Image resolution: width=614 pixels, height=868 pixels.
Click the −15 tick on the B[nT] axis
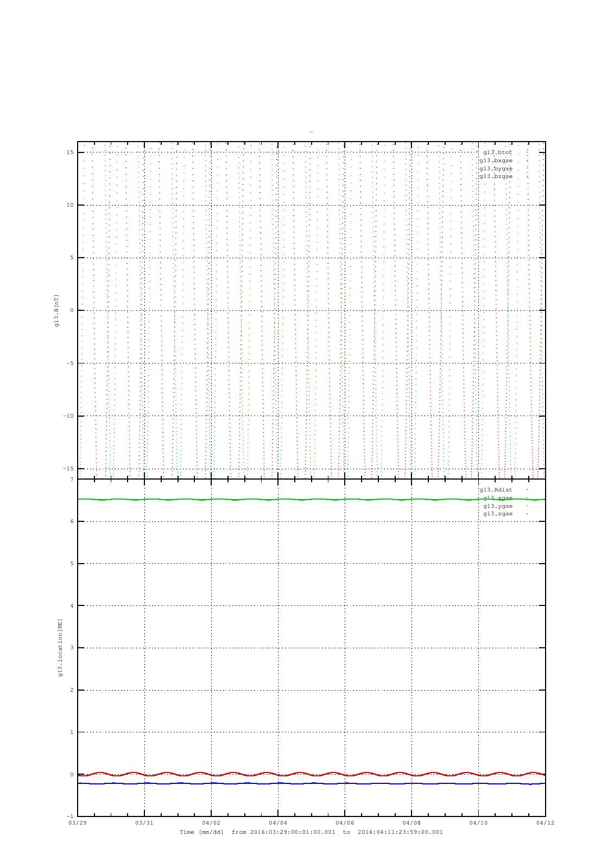(68, 469)
